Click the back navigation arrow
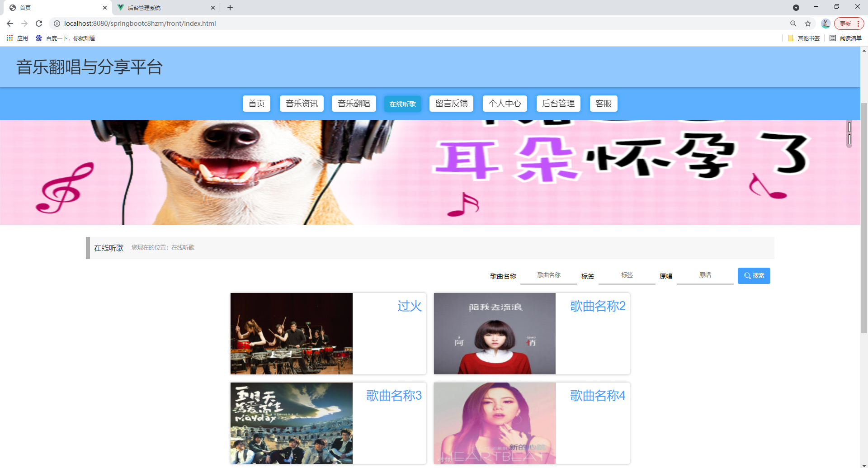Screen dimensions: 868x468 pyautogui.click(x=9, y=23)
